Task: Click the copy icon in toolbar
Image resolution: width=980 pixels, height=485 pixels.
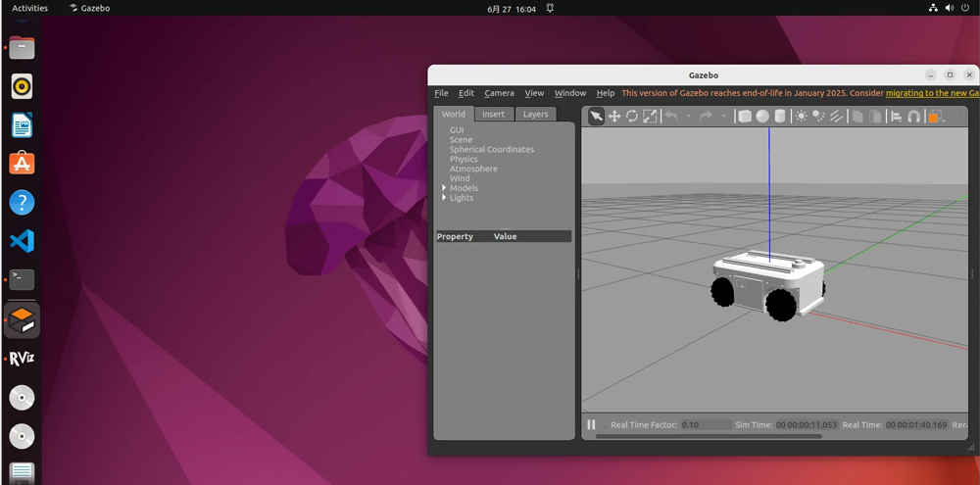Action: [x=858, y=117]
